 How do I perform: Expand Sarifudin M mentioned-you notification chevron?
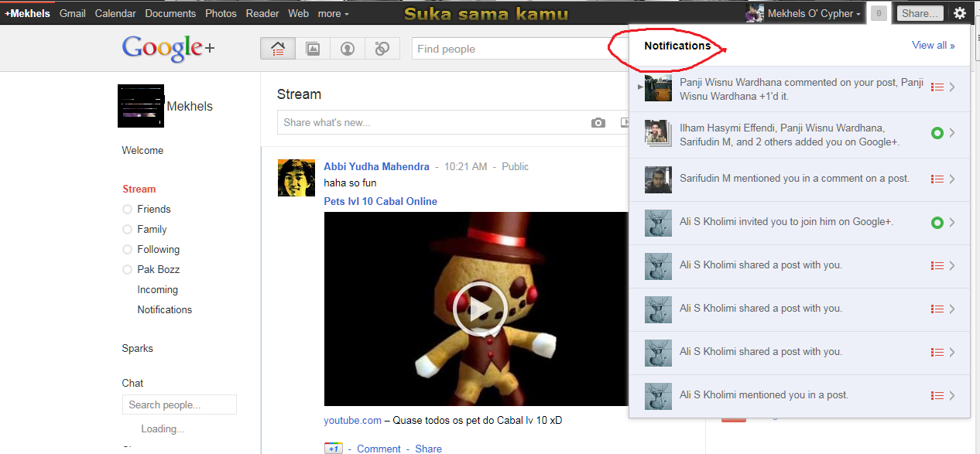pos(952,179)
